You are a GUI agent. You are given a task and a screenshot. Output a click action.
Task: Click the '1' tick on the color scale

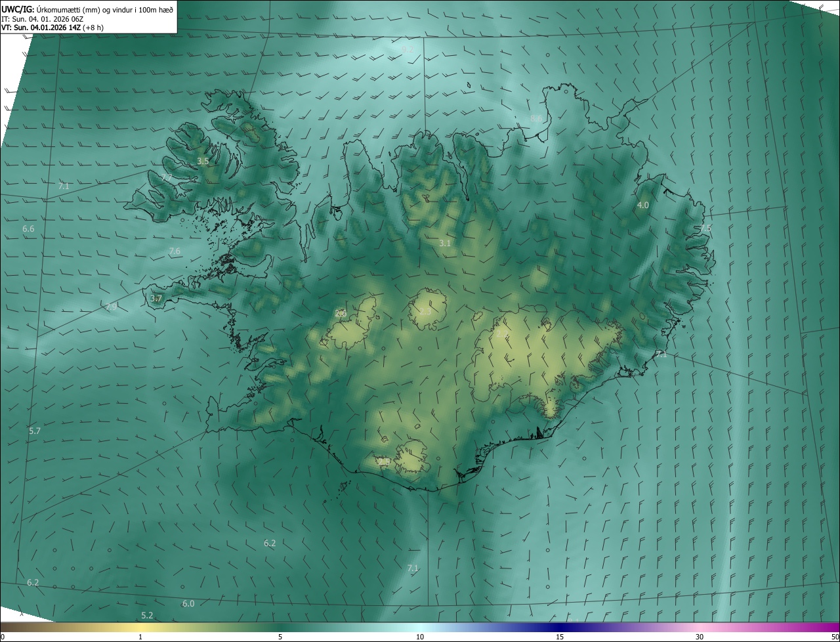[x=140, y=637]
